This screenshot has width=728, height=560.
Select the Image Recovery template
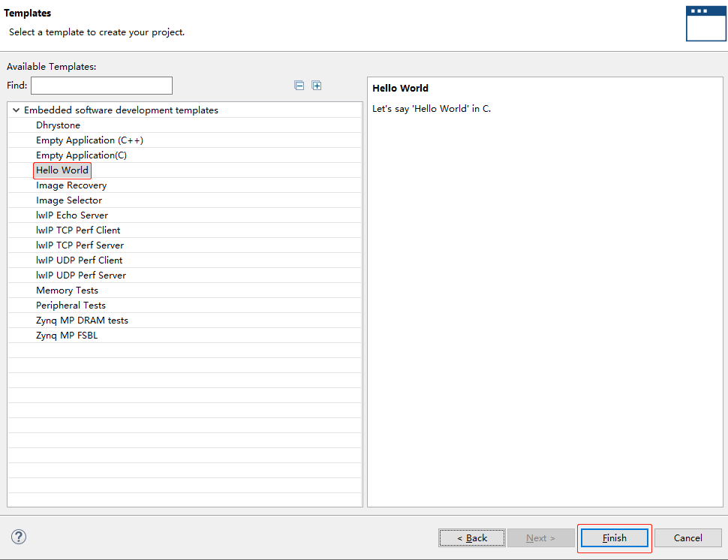[71, 185]
